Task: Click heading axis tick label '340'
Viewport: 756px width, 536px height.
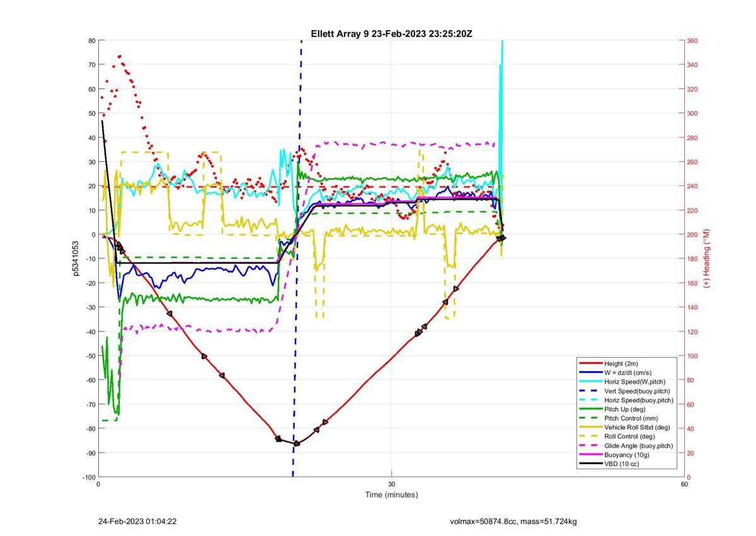Action: [692, 65]
